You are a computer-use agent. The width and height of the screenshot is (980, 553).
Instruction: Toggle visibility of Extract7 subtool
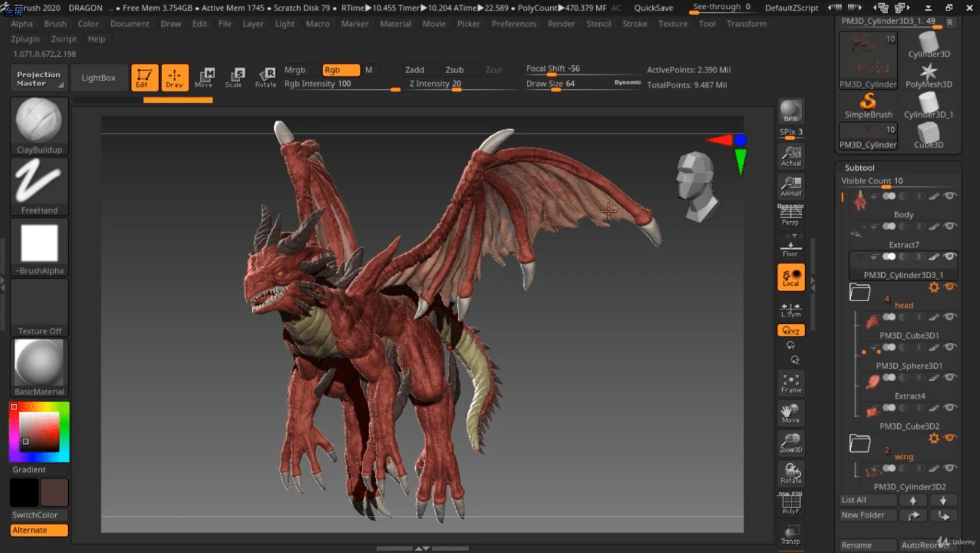(950, 226)
